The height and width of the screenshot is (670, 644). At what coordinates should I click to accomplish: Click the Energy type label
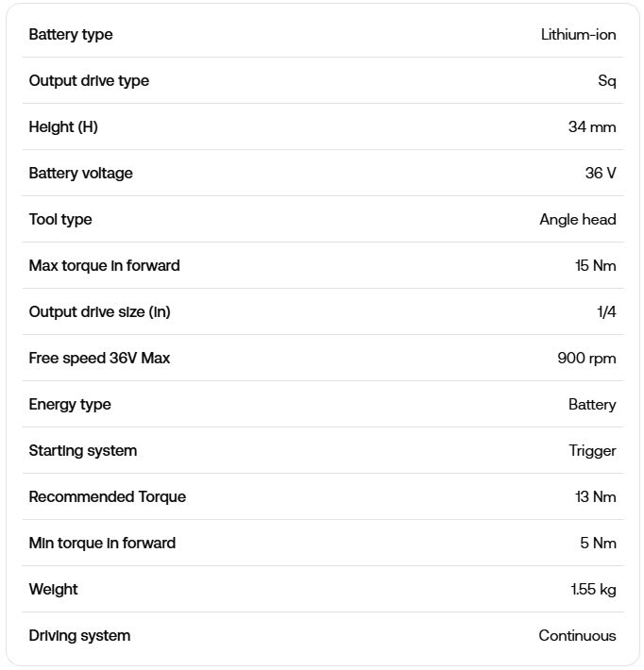(x=70, y=405)
